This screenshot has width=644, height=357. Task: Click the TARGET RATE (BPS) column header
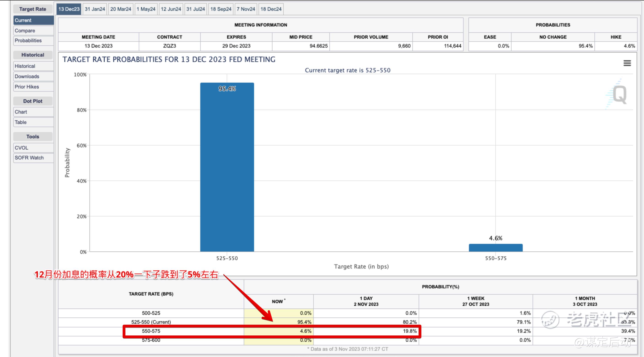151,294
